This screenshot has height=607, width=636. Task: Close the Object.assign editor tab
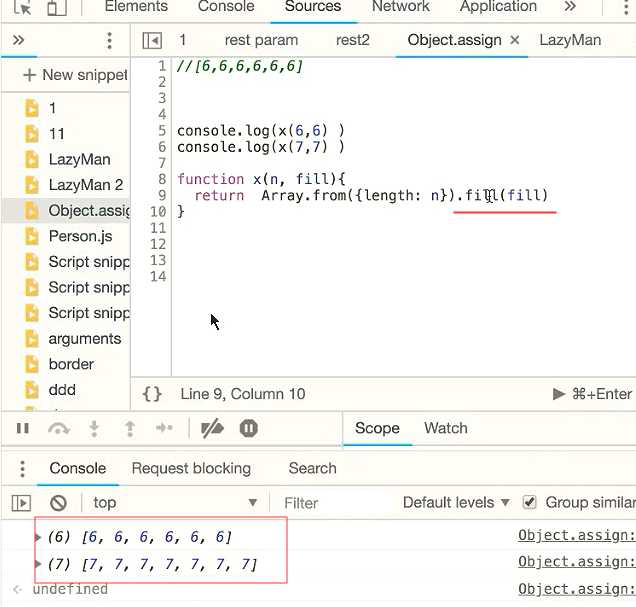(x=514, y=40)
